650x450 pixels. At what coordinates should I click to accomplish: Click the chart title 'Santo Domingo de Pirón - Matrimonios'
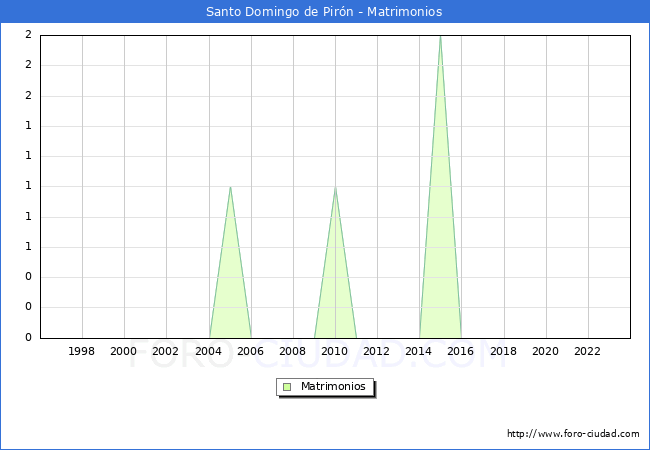pos(324,12)
